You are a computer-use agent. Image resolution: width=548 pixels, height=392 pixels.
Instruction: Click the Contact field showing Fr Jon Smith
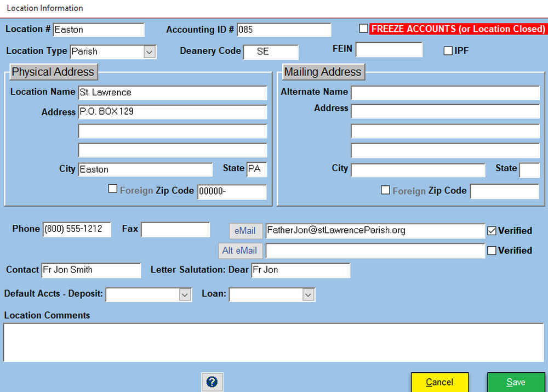[x=91, y=270]
